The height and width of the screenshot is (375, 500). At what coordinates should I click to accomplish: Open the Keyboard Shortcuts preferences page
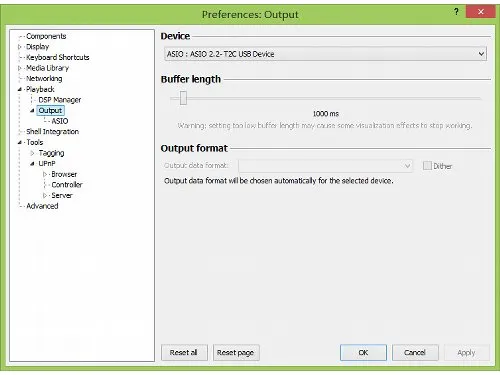pyautogui.click(x=58, y=57)
